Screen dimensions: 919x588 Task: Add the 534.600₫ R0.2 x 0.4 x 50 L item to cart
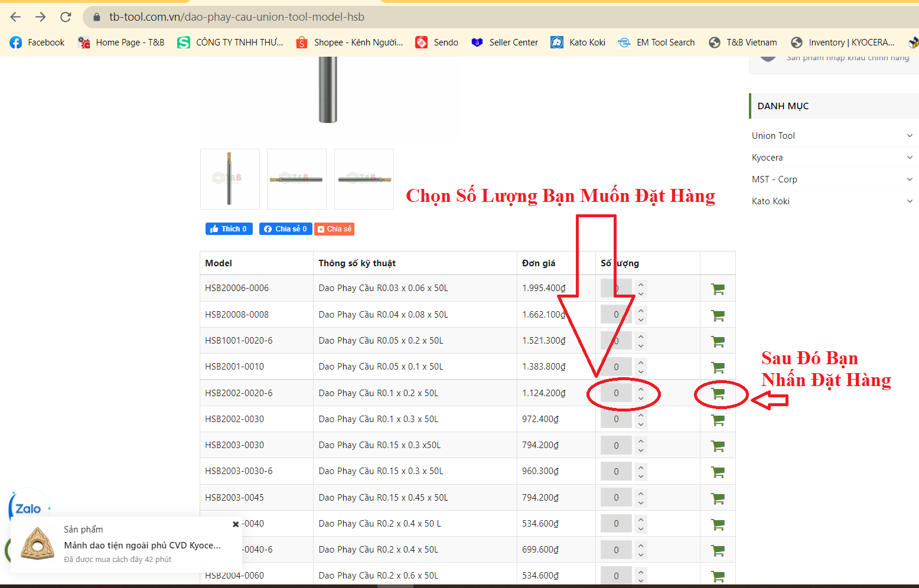[718, 524]
